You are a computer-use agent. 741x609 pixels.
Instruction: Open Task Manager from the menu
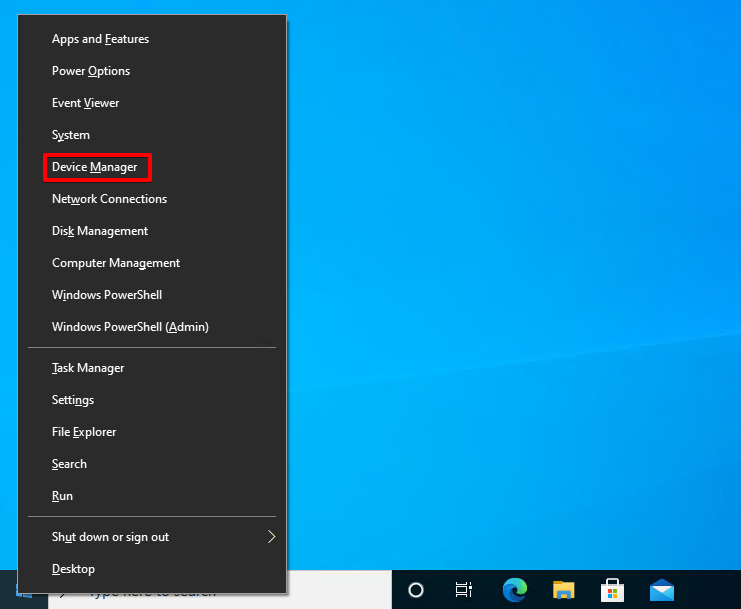(x=88, y=368)
